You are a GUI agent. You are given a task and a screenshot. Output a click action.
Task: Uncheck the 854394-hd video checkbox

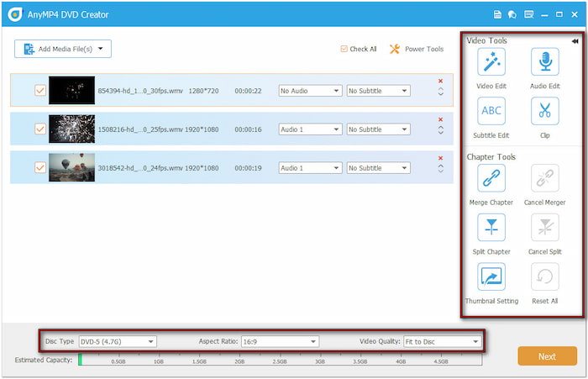[x=40, y=91]
